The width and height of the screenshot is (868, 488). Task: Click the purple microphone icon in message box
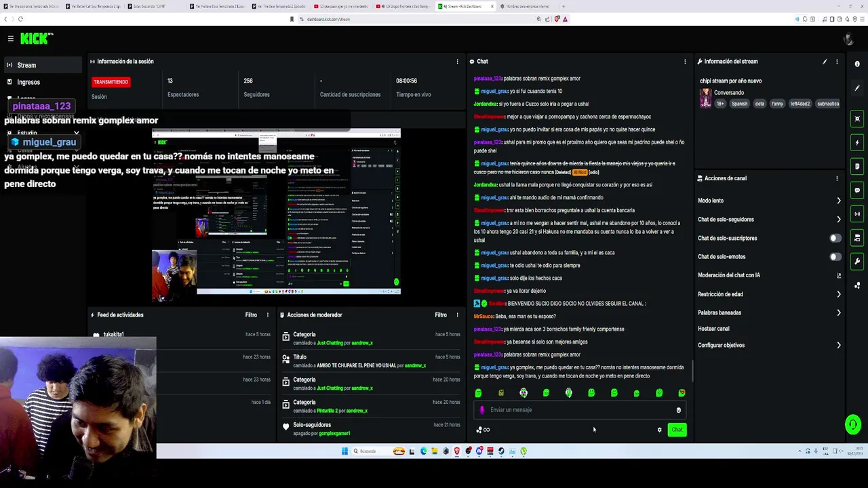pos(482,410)
